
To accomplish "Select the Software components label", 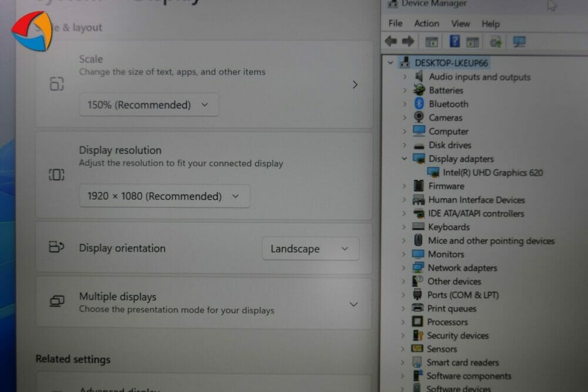I will click(x=469, y=376).
